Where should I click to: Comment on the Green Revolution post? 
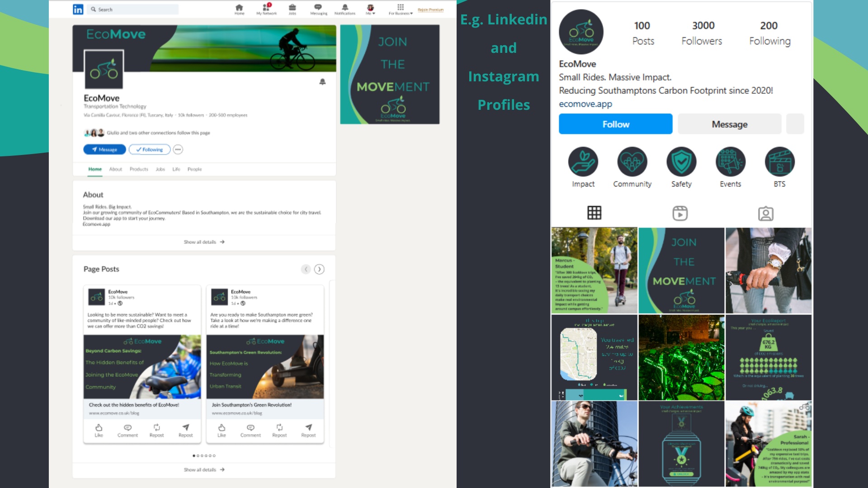pos(250,431)
